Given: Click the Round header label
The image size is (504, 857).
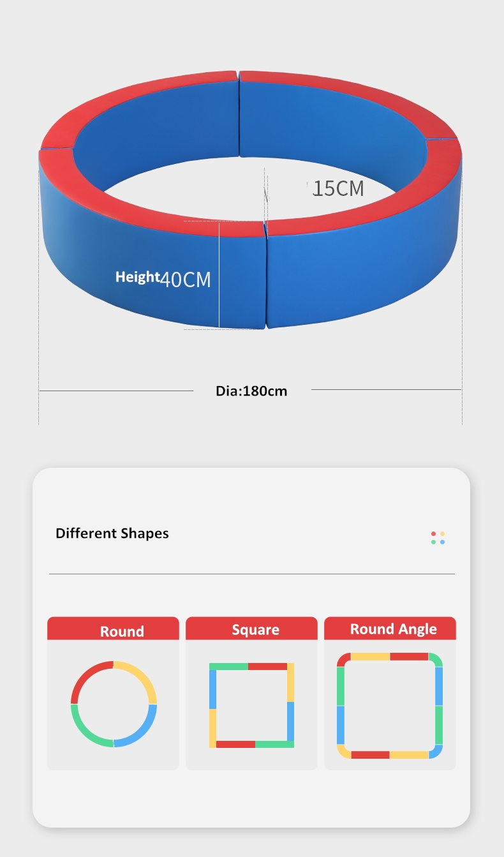Looking at the screenshot, I should pyautogui.click(x=121, y=631).
